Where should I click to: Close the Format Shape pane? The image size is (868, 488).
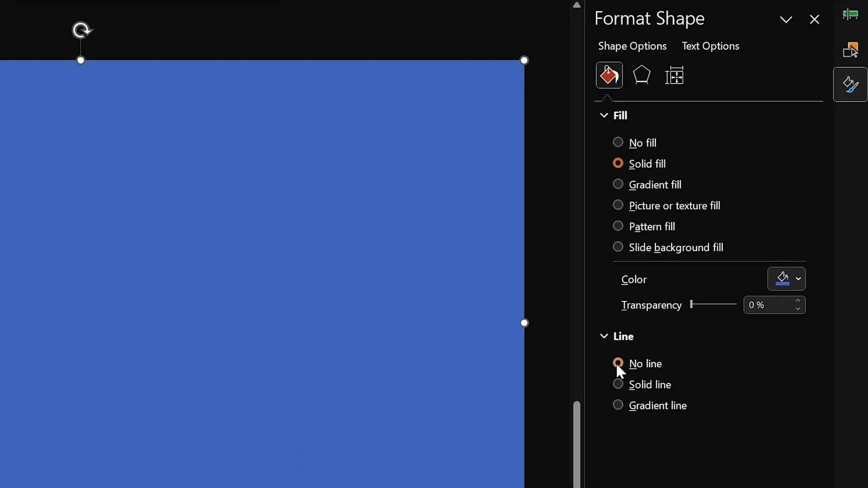click(815, 19)
